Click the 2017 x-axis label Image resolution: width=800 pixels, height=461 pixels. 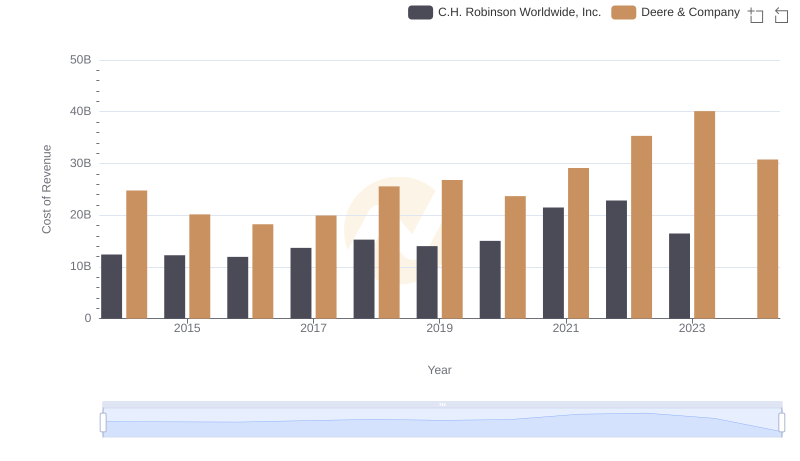coord(313,328)
